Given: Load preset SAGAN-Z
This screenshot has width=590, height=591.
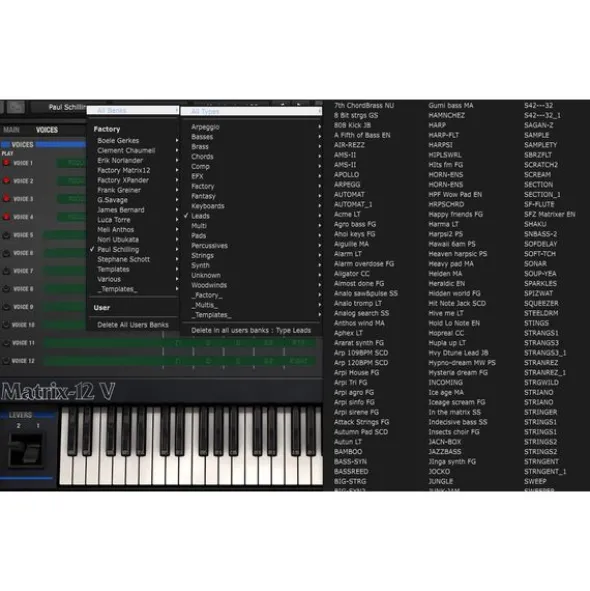Looking at the screenshot, I should tap(538, 125).
